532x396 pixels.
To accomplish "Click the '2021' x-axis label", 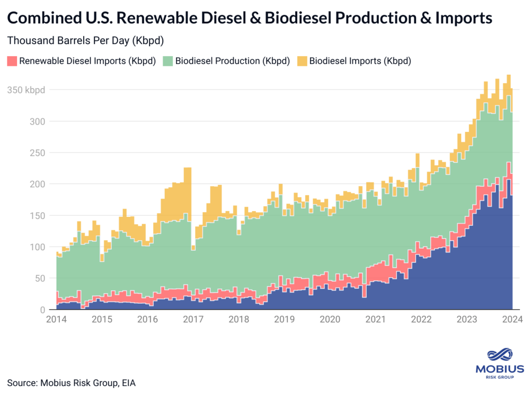I will pyautogui.click(x=376, y=319).
